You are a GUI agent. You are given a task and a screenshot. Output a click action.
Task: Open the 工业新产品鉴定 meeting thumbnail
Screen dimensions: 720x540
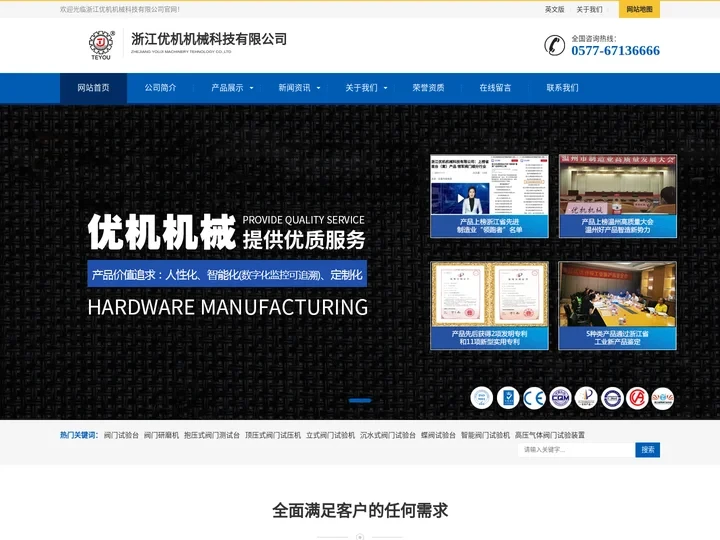618,306
